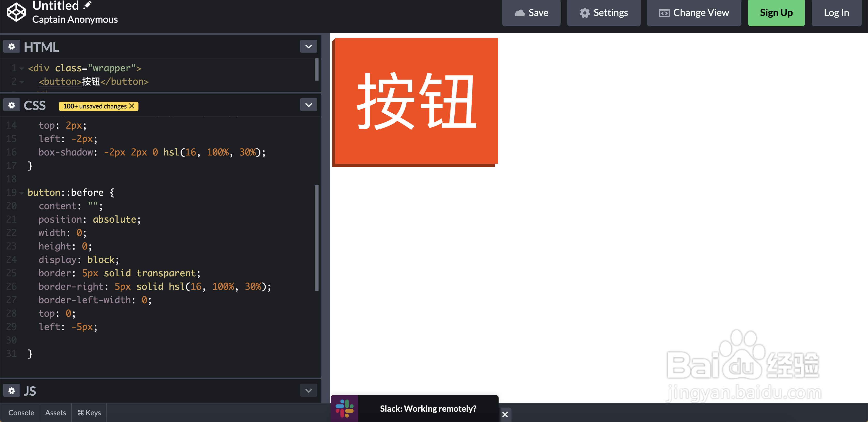868x422 pixels.
Task: Open HTML editor settings gear
Action: (x=11, y=46)
